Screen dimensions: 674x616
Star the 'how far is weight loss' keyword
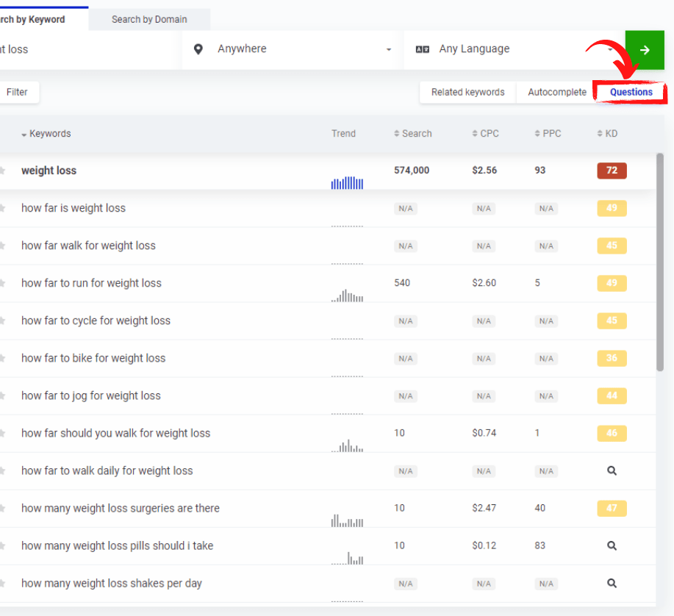pos(2,208)
